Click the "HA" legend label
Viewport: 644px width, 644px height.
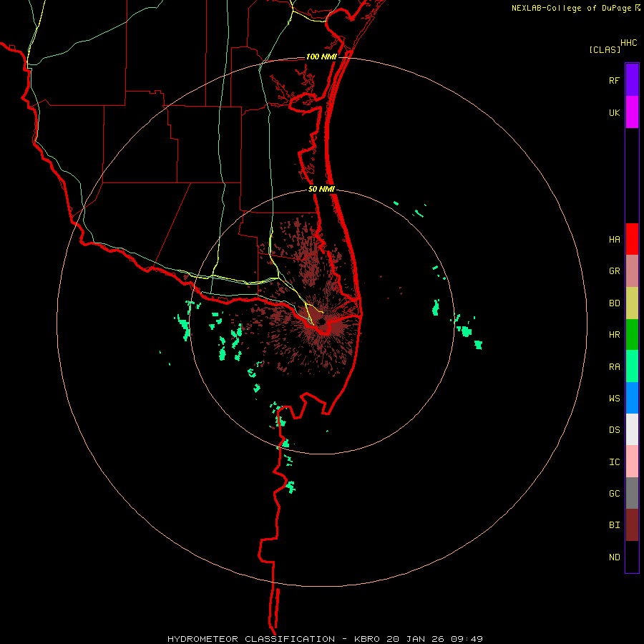pyautogui.click(x=614, y=240)
